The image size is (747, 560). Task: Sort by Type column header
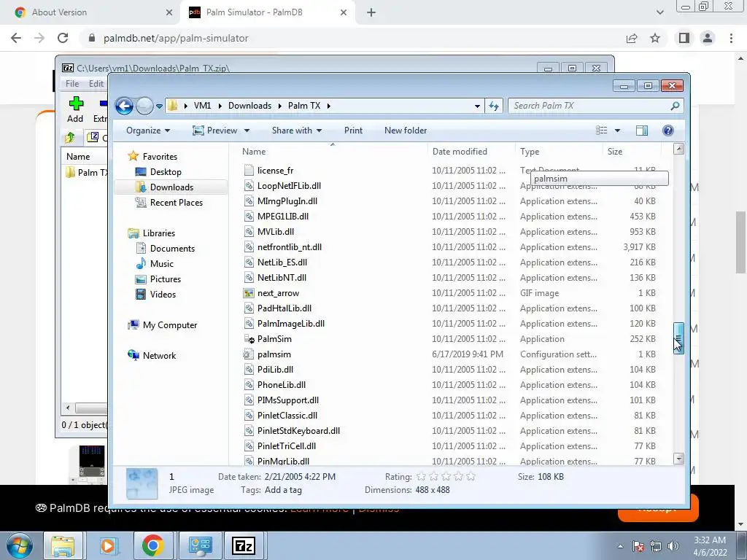pos(530,152)
